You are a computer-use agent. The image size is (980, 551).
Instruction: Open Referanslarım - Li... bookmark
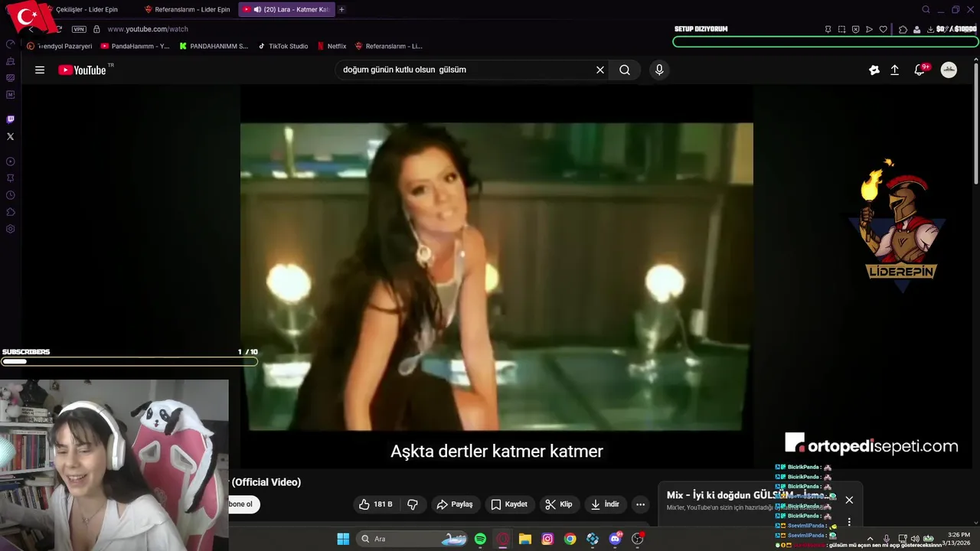[389, 46]
